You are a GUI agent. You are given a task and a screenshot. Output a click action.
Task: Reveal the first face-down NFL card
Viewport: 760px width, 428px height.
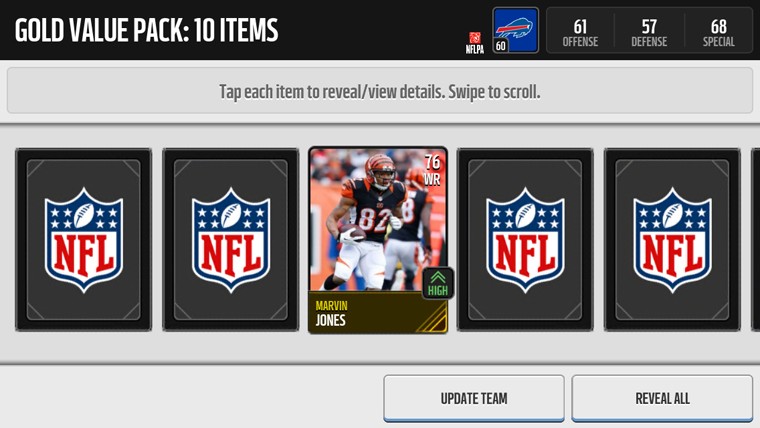point(83,240)
